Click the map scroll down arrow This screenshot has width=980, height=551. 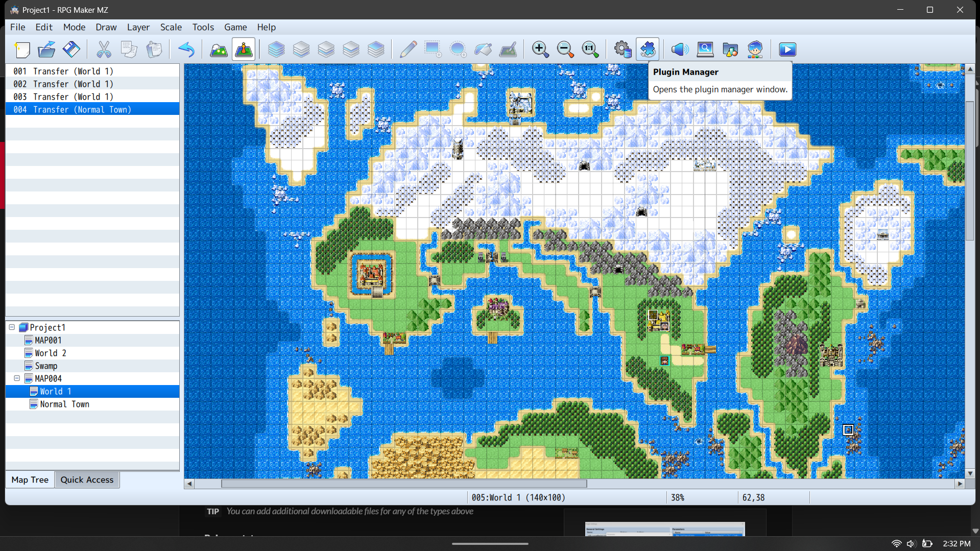pos(970,474)
